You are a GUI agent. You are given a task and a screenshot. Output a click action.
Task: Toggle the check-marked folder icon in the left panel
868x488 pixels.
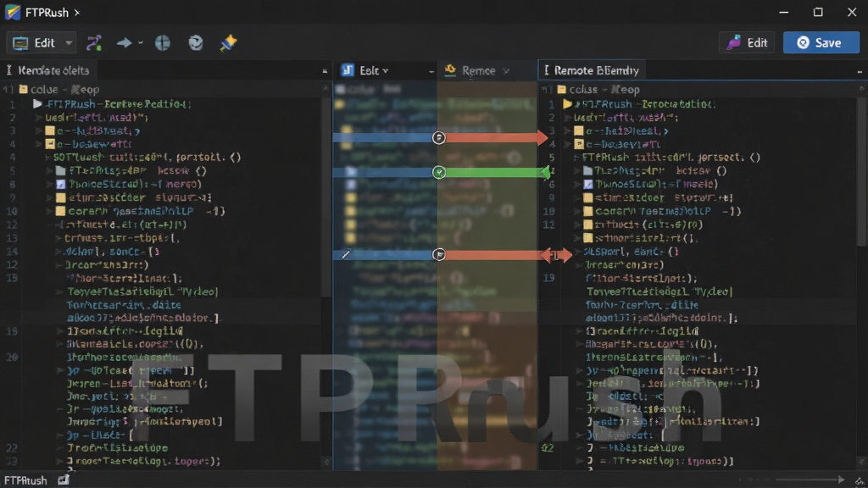pyautogui.click(x=50, y=144)
